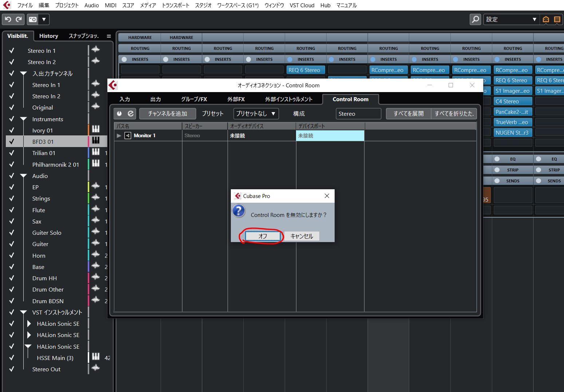Image resolution: width=564 pixels, height=392 pixels.
Task: Toggle visibility check for Sax
Action: tap(12, 221)
